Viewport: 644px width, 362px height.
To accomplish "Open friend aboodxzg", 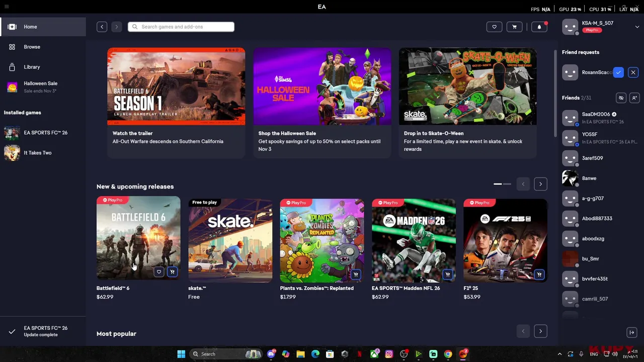I will pos(600,238).
